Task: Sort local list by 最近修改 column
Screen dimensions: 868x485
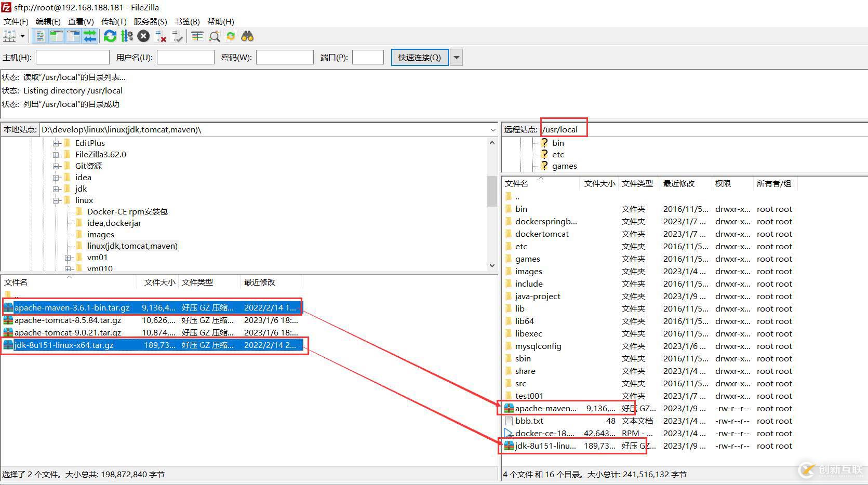Action: point(271,282)
